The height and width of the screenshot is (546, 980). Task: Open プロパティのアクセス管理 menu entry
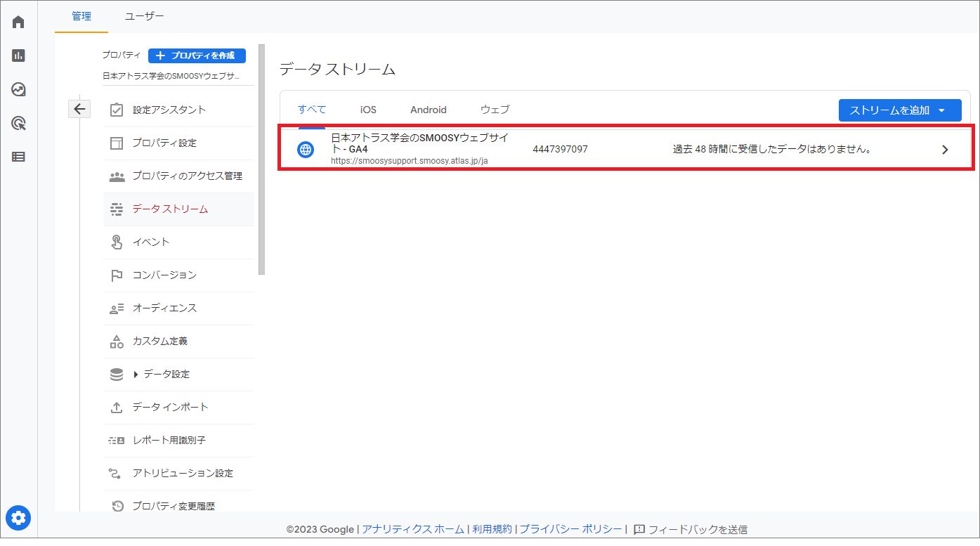(x=188, y=176)
